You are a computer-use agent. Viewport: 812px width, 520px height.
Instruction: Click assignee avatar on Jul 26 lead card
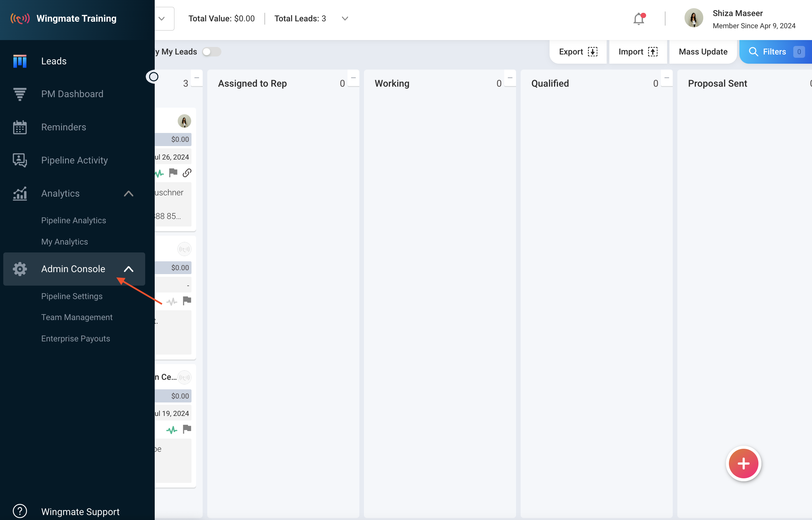click(x=184, y=121)
